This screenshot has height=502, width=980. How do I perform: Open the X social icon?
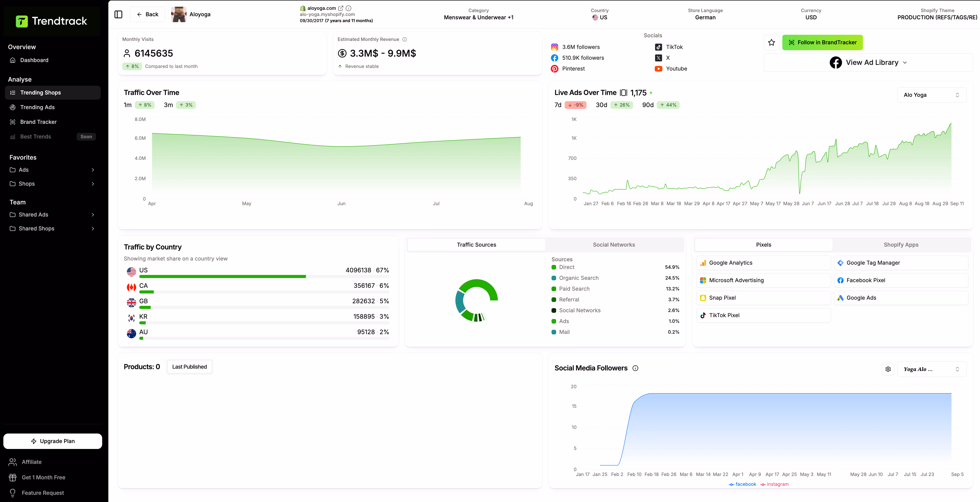[x=659, y=58]
